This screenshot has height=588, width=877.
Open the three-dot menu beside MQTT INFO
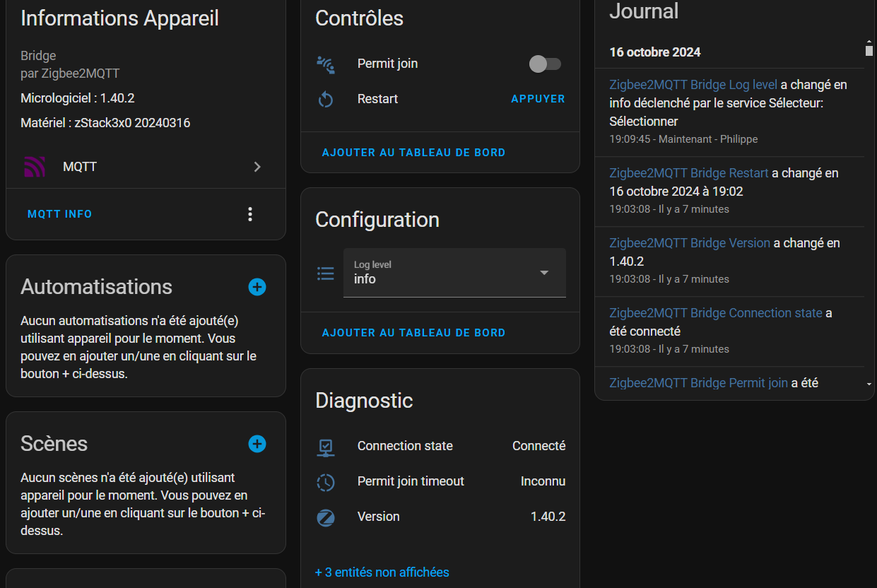pos(250,214)
